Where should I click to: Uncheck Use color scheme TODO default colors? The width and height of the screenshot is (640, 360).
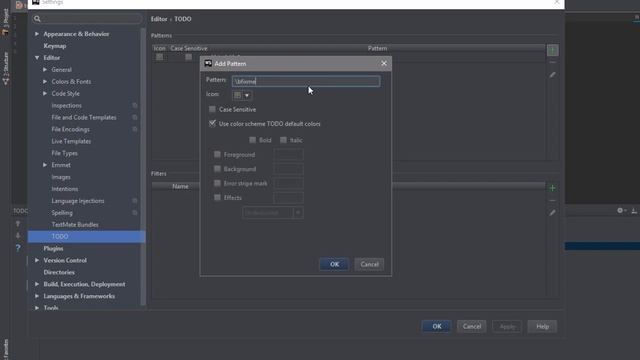[x=212, y=123]
